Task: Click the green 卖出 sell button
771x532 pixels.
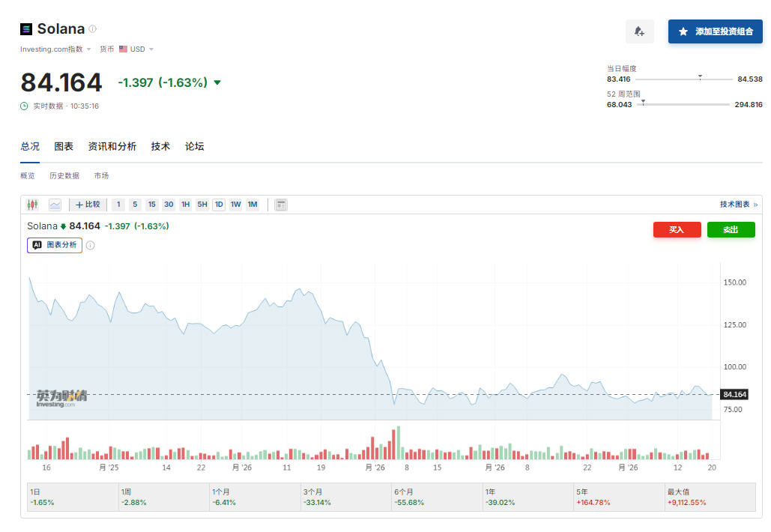Action: point(731,229)
